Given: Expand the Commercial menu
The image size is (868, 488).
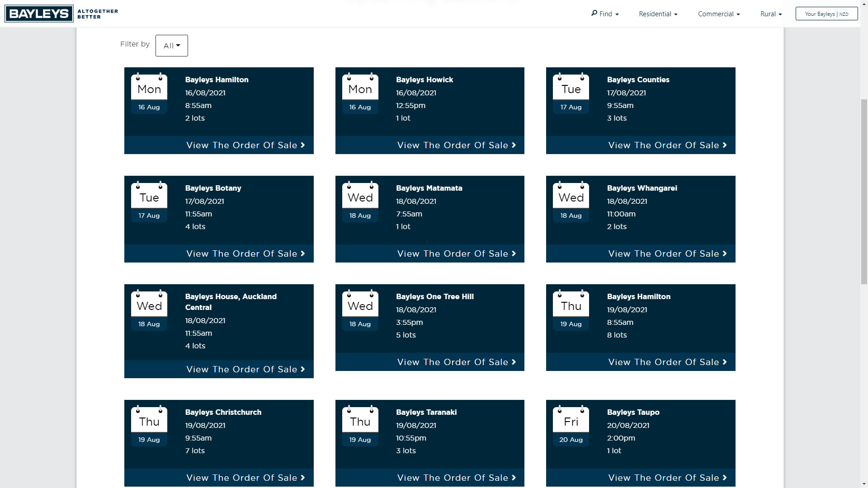Looking at the screenshot, I should pos(718,14).
